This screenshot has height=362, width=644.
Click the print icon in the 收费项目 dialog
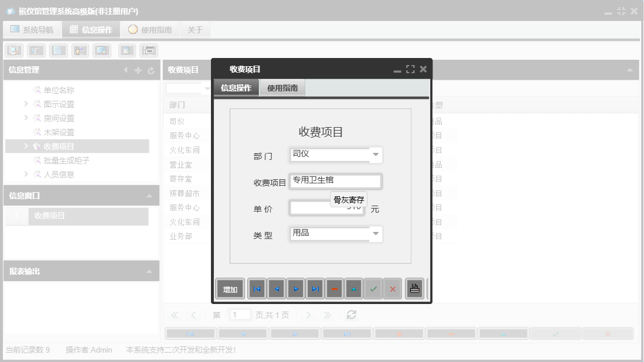[414, 288]
